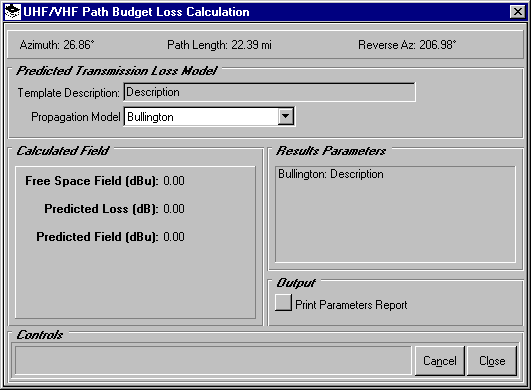Click the Reverse Az: 206.98° readout
The width and height of the screenshot is (531, 390).
pyautogui.click(x=407, y=45)
